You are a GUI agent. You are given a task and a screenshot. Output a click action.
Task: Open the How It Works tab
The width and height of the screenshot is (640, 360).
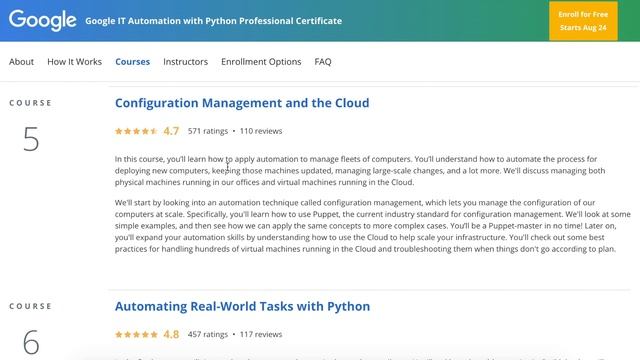tap(74, 62)
